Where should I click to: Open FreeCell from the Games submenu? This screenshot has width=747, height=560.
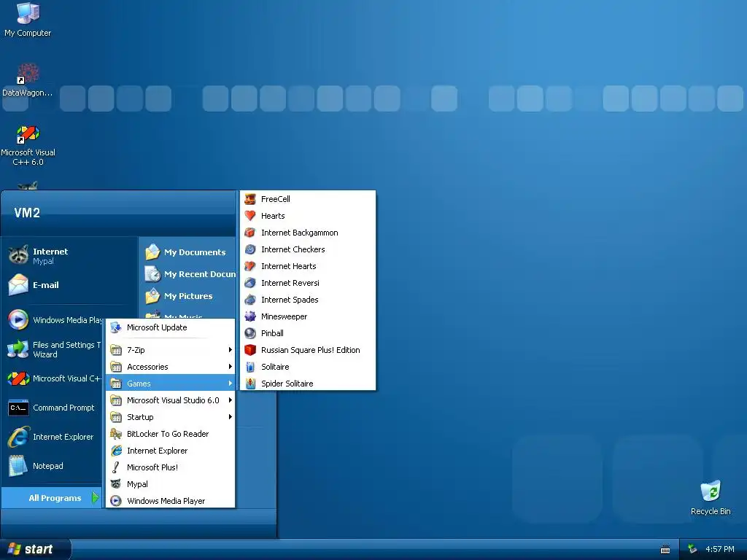coord(308,199)
